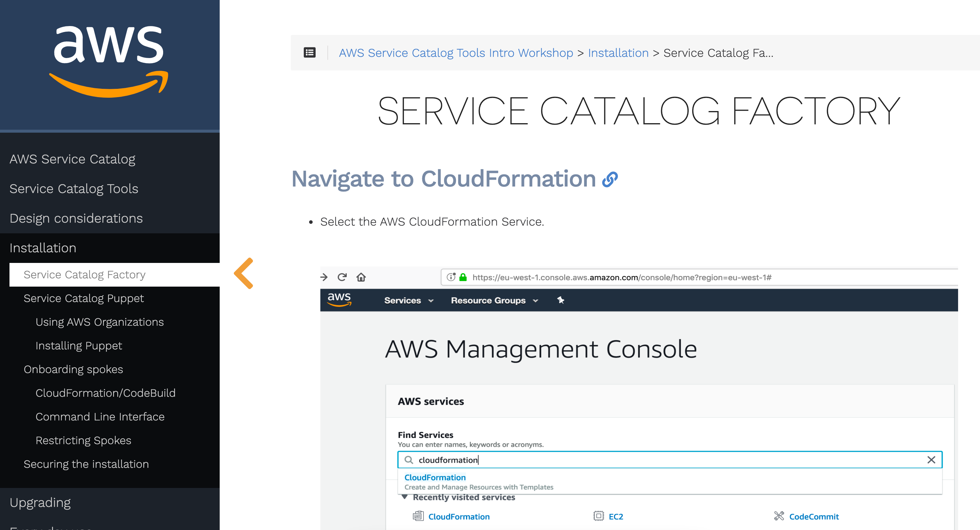Click the anchor link icon beside the heading
Viewport: 980px width, 530px height.
point(610,179)
